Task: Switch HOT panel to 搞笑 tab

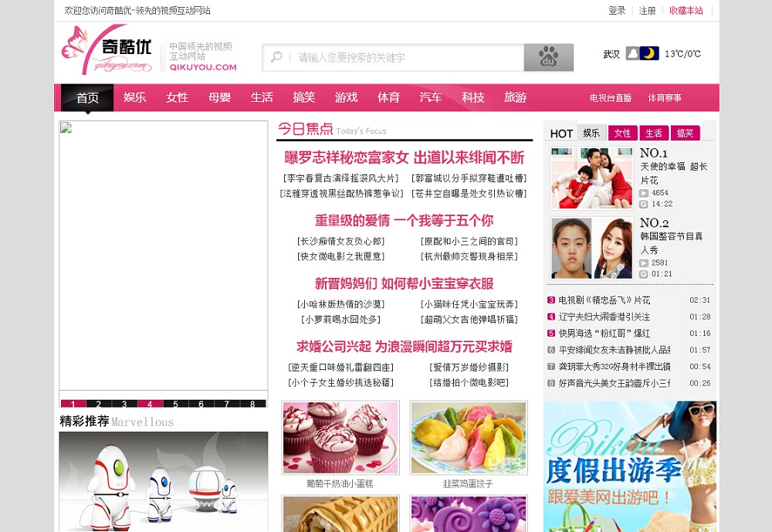Action: pos(686,133)
